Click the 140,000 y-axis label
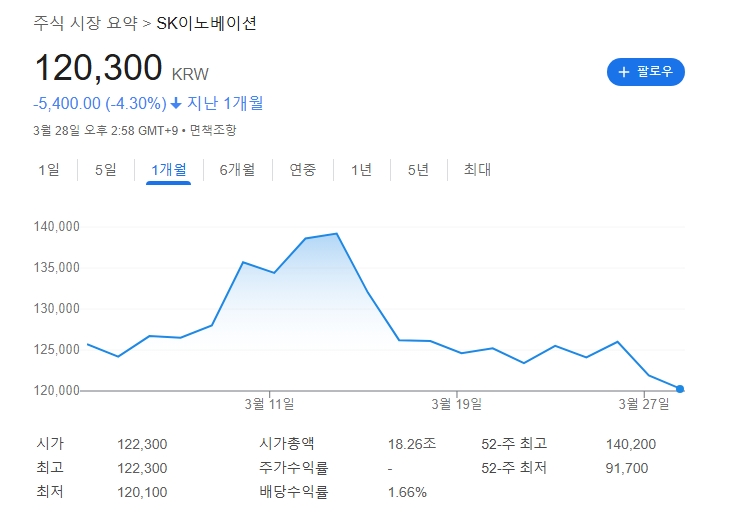This screenshot has width=732, height=523. (x=56, y=226)
